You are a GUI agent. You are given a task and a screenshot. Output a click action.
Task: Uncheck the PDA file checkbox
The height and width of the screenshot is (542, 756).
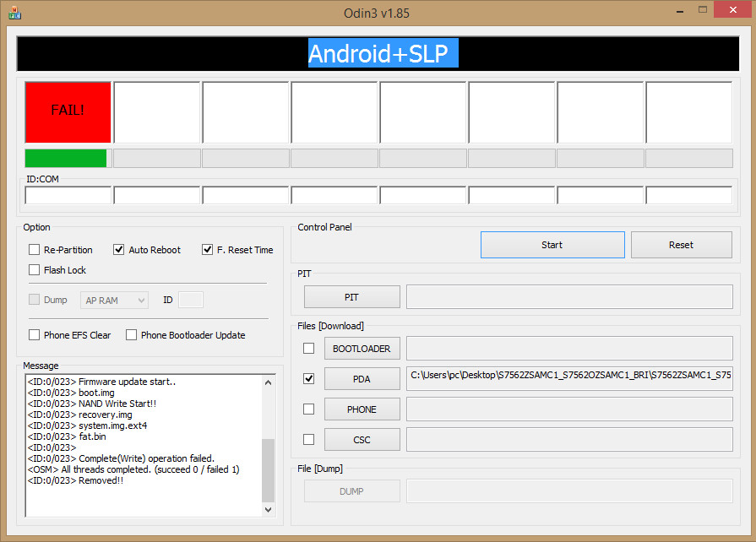pyautogui.click(x=308, y=379)
